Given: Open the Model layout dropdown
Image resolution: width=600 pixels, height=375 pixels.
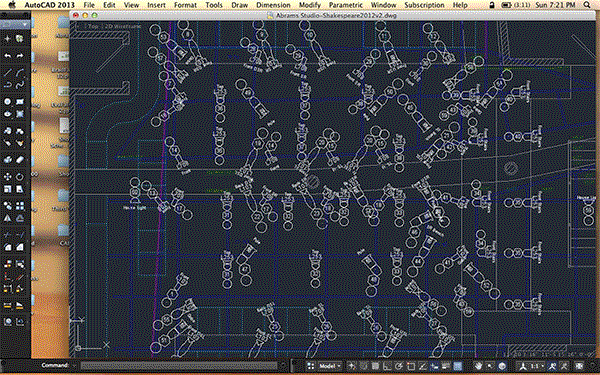Looking at the screenshot, I should pyautogui.click(x=330, y=366).
